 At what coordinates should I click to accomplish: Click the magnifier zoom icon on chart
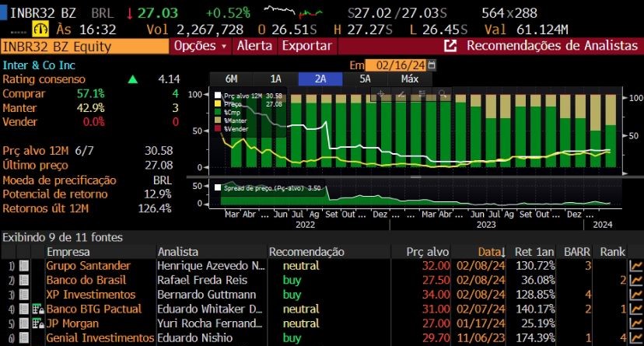[441, 94]
